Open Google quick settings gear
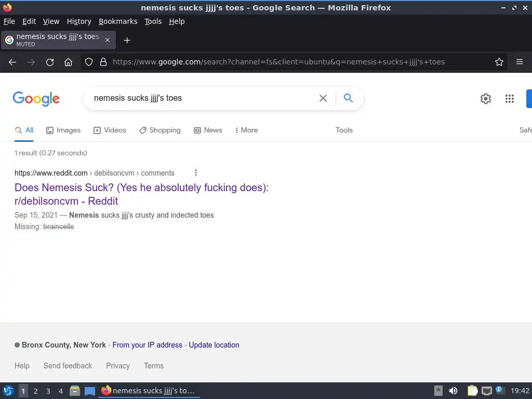 [x=486, y=99]
